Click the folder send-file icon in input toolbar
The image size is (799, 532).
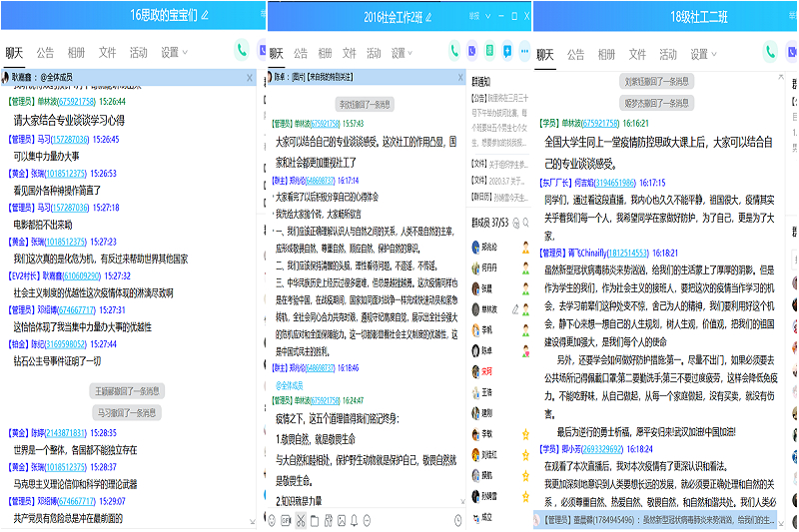[315, 520]
